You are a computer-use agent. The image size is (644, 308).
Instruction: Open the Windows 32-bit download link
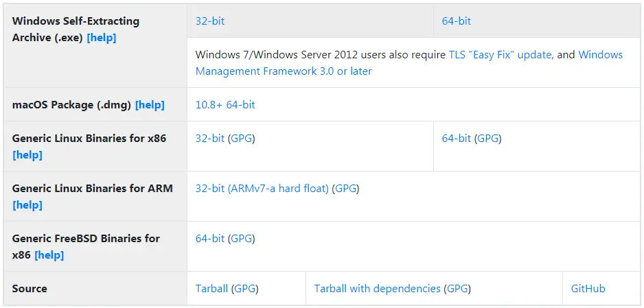pos(210,21)
